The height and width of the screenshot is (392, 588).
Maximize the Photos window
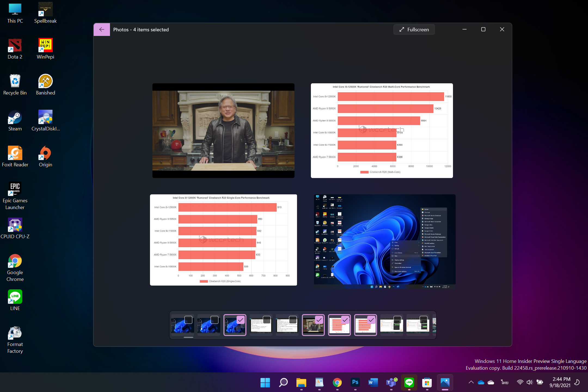[483, 29]
